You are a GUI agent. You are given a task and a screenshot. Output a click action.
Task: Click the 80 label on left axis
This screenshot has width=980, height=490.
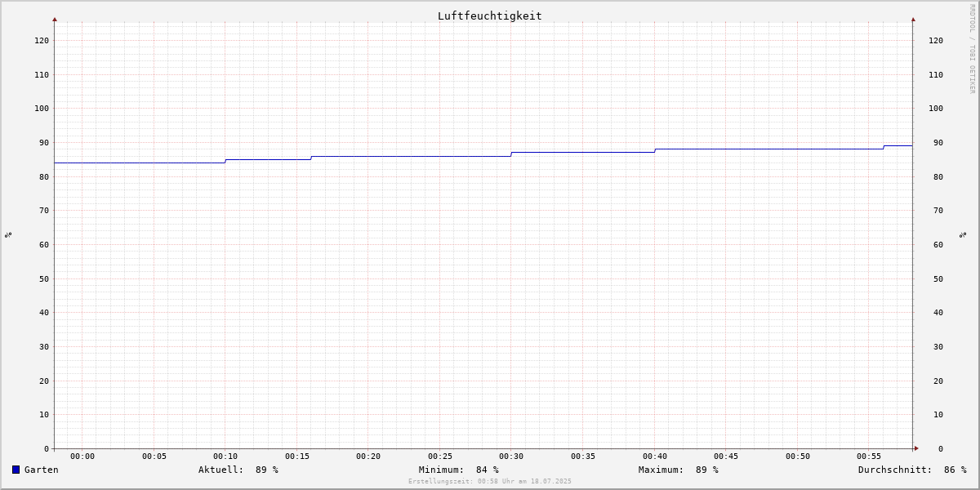[x=44, y=176]
